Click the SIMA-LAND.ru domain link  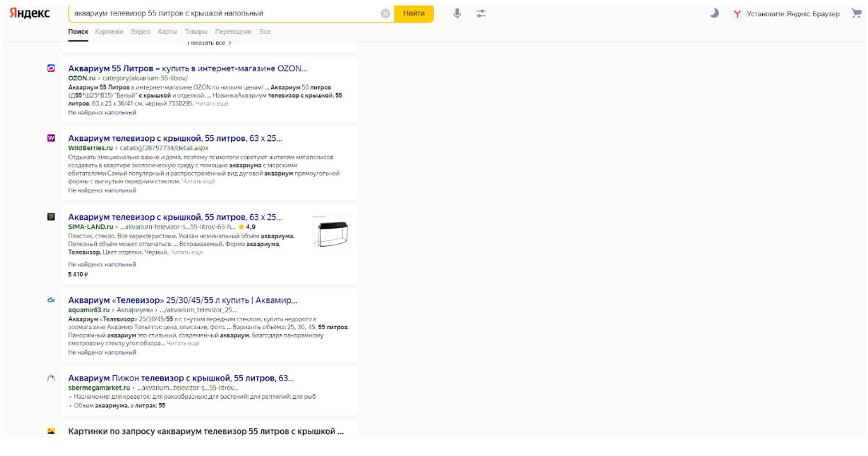pos(91,227)
